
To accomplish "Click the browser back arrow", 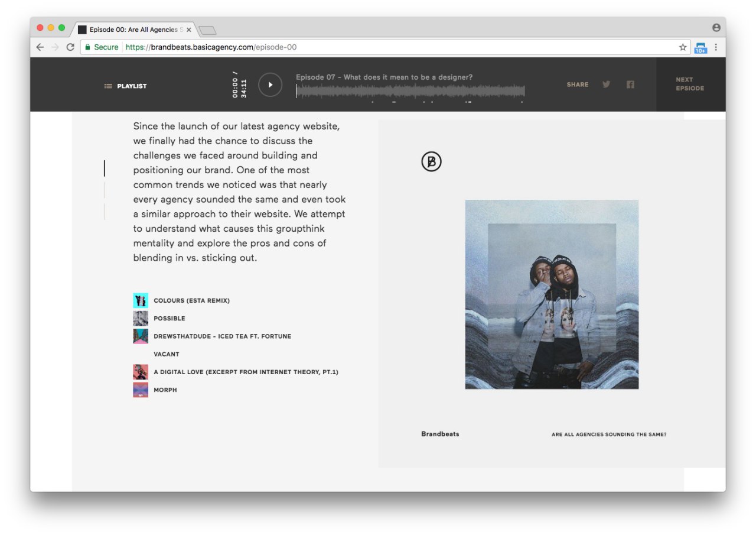I will tap(40, 47).
